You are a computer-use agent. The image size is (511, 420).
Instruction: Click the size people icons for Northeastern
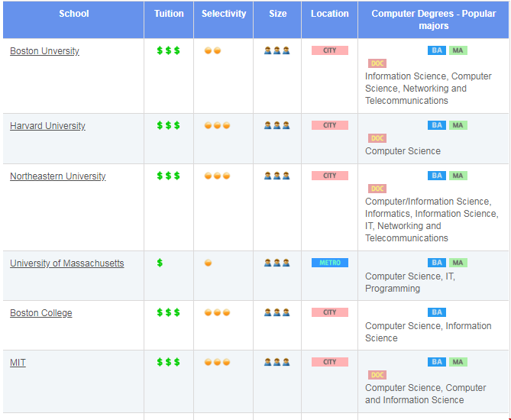pyautogui.click(x=277, y=176)
